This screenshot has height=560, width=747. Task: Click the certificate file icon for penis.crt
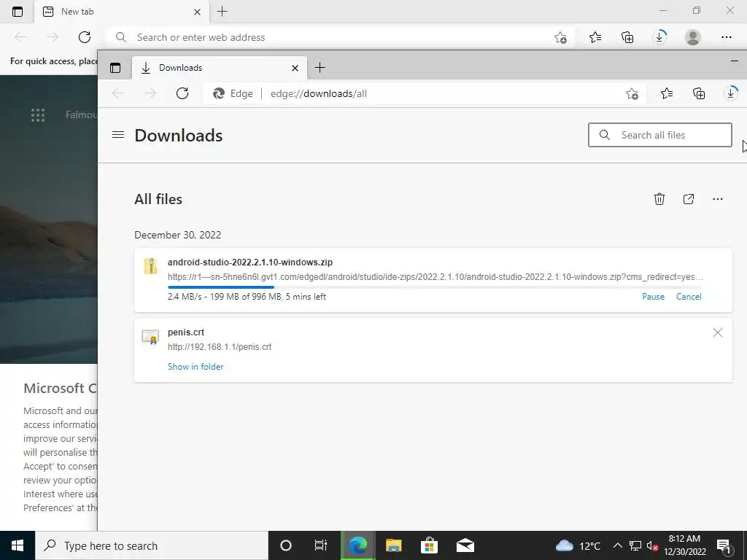[x=150, y=337]
